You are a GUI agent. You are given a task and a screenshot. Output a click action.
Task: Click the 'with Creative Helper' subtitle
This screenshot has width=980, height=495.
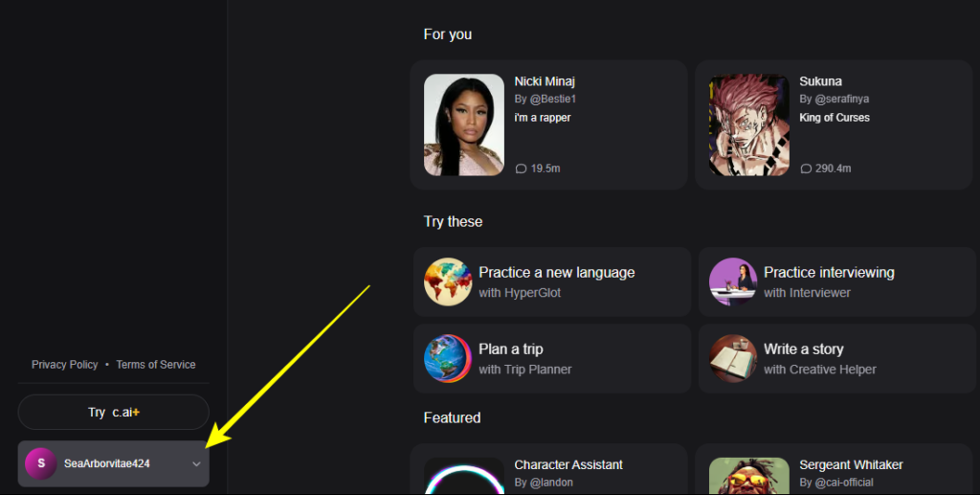[820, 370]
